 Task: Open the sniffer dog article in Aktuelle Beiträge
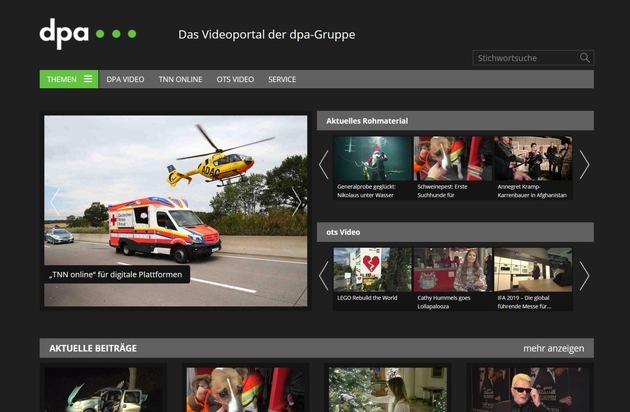pyautogui.click(x=245, y=389)
